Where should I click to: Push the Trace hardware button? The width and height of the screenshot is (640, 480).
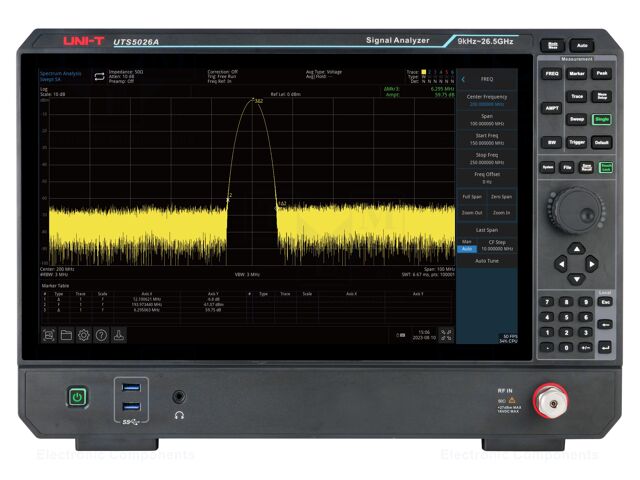[x=577, y=96]
